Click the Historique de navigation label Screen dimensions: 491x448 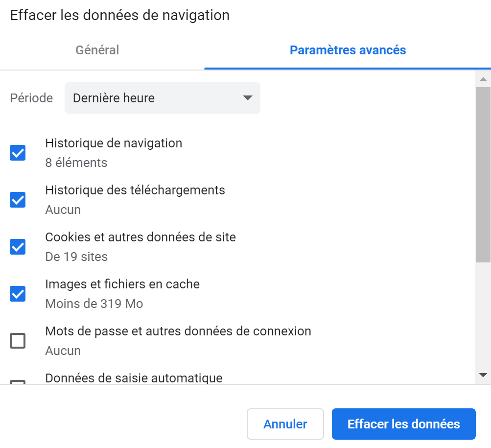tap(114, 143)
